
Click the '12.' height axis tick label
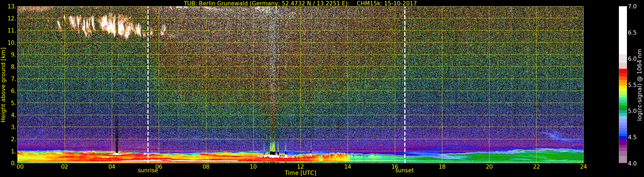(12, 18)
